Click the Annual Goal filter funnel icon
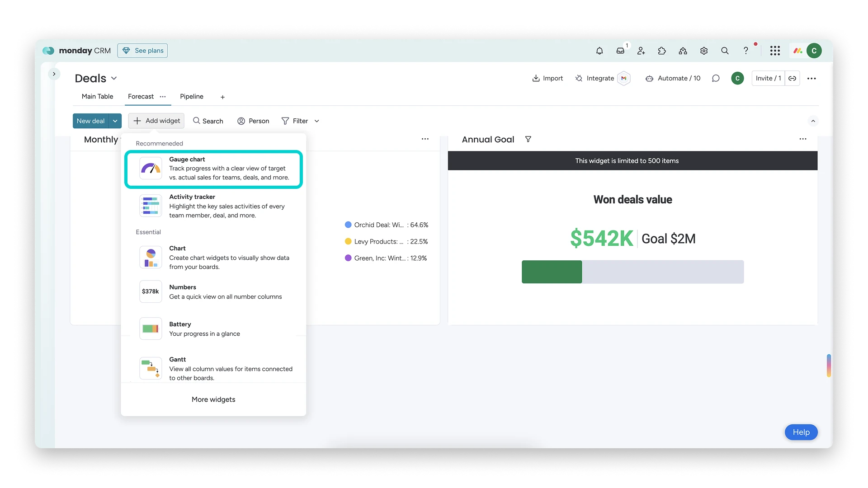 (x=528, y=139)
